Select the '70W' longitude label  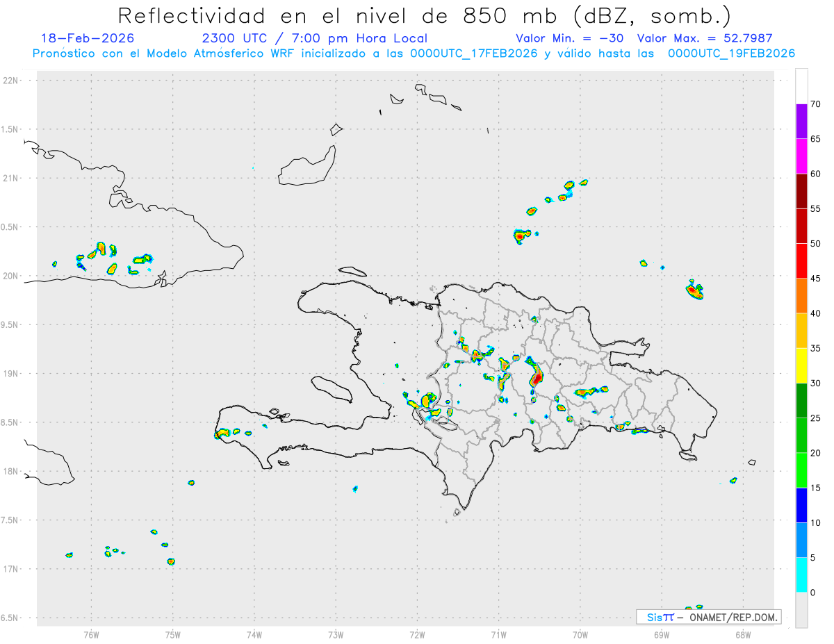coord(580,634)
